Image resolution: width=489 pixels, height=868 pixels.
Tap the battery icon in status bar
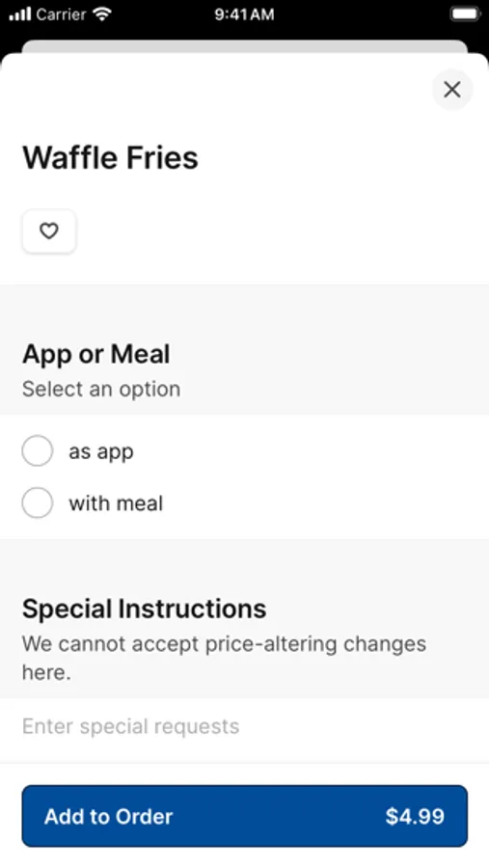(x=465, y=14)
